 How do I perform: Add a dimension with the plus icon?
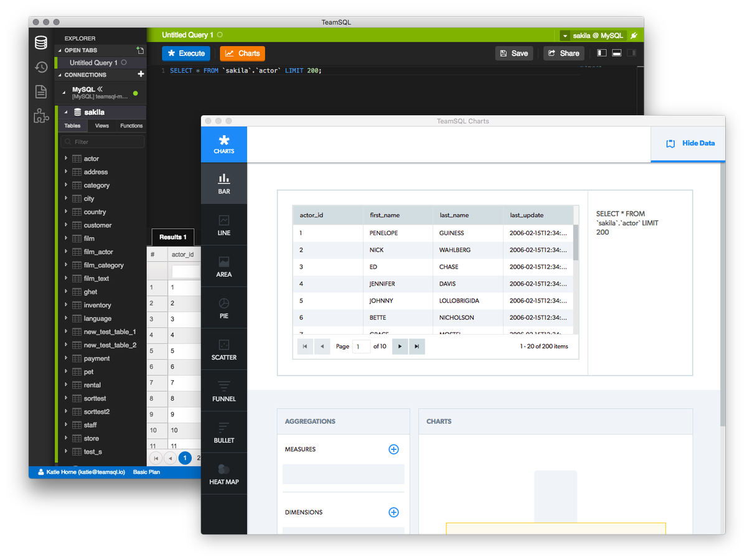coord(393,512)
